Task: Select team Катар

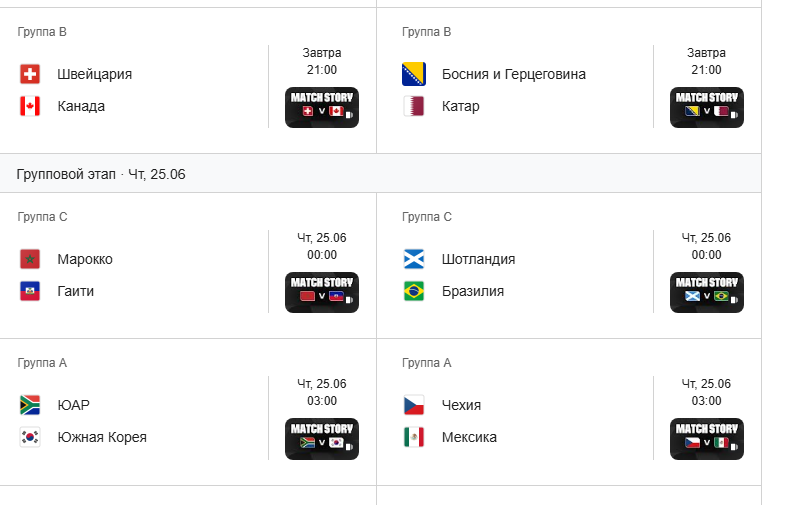Action: [461, 106]
